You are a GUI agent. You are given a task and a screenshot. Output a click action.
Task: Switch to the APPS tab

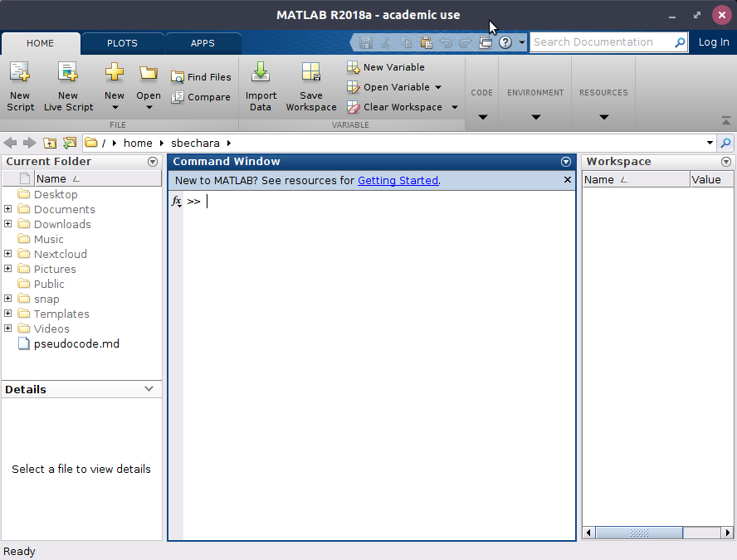click(x=203, y=43)
